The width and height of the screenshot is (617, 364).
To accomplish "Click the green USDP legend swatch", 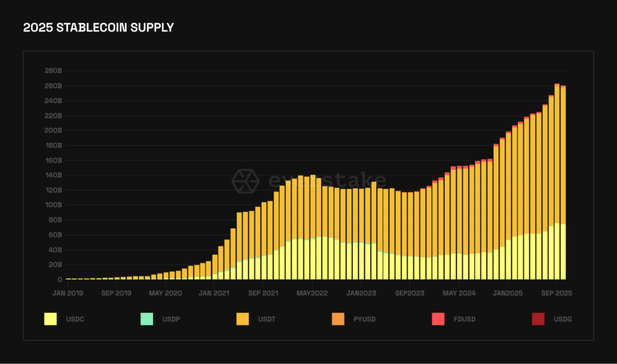I will point(147,319).
